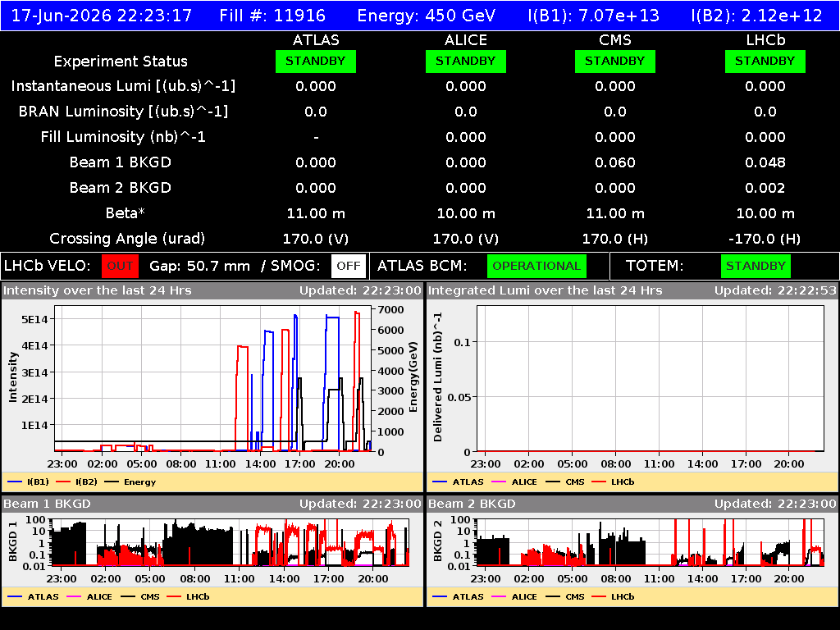840x630 pixels.
Task: Click the ATLAS BCM OPERATIONAL indicator
Action: (x=536, y=266)
